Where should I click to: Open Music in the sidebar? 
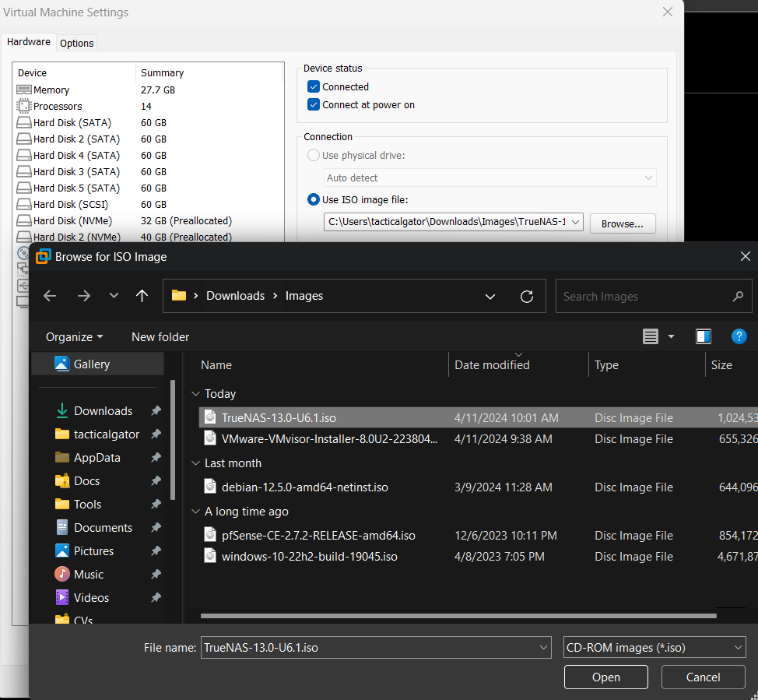click(x=89, y=574)
